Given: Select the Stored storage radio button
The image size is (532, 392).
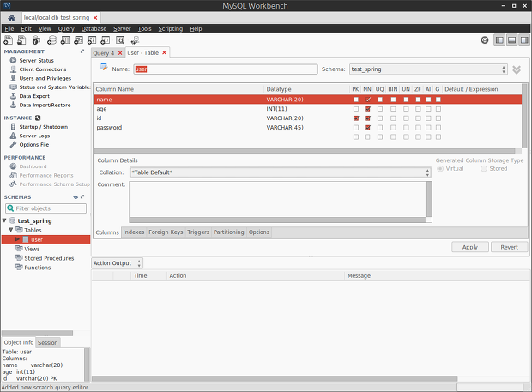Looking at the screenshot, I should pos(484,169).
